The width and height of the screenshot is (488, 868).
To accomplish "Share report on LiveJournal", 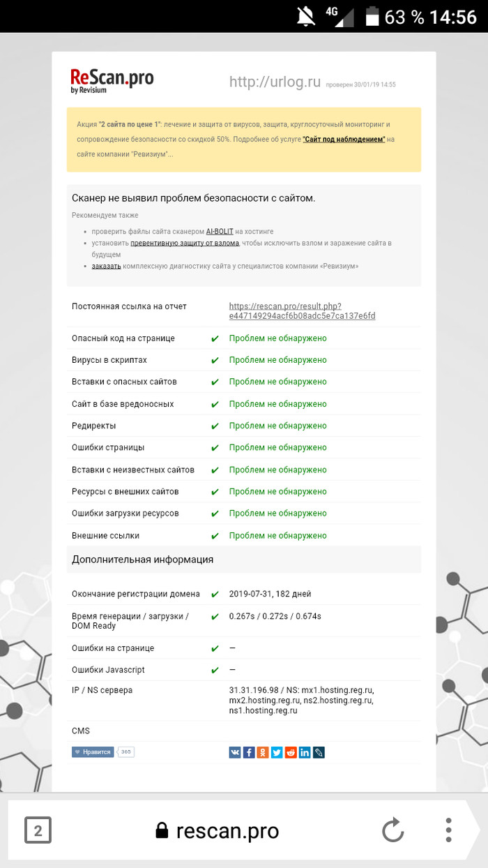I will coord(319,752).
